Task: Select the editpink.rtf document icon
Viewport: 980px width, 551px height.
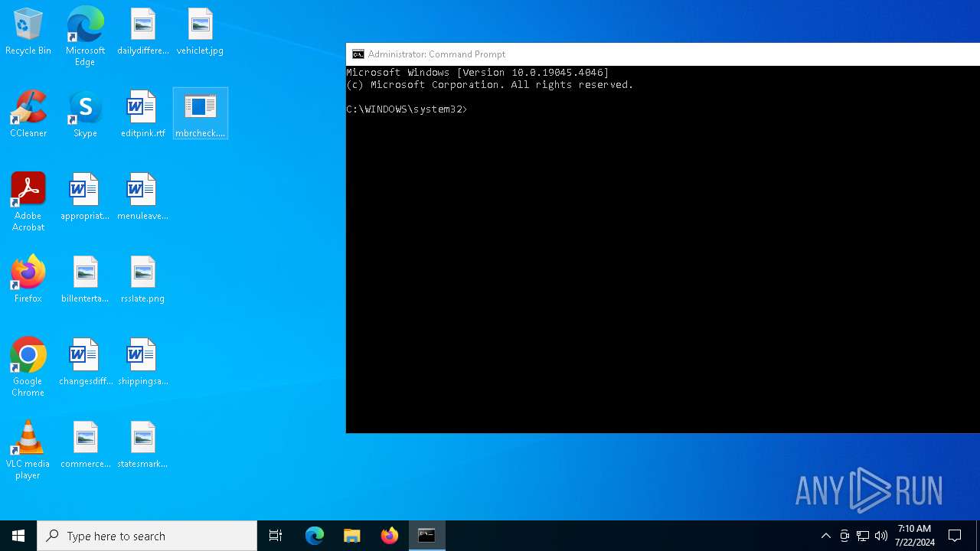Action: (x=142, y=115)
